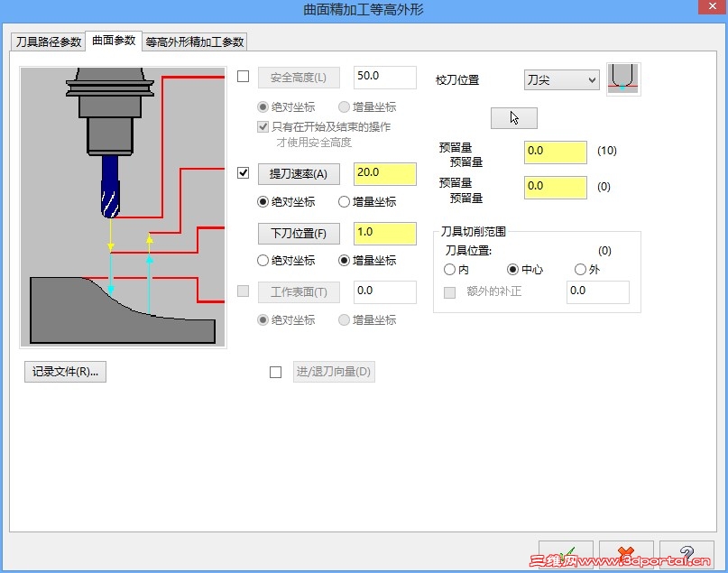
Task: Click the 校刀位置 label text
Action: (457, 80)
